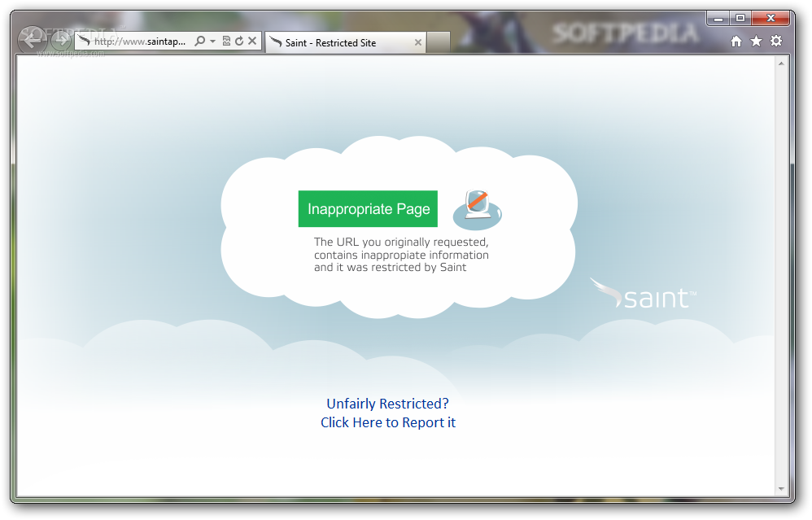Refresh the page using reload icon

(x=239, y=41)
